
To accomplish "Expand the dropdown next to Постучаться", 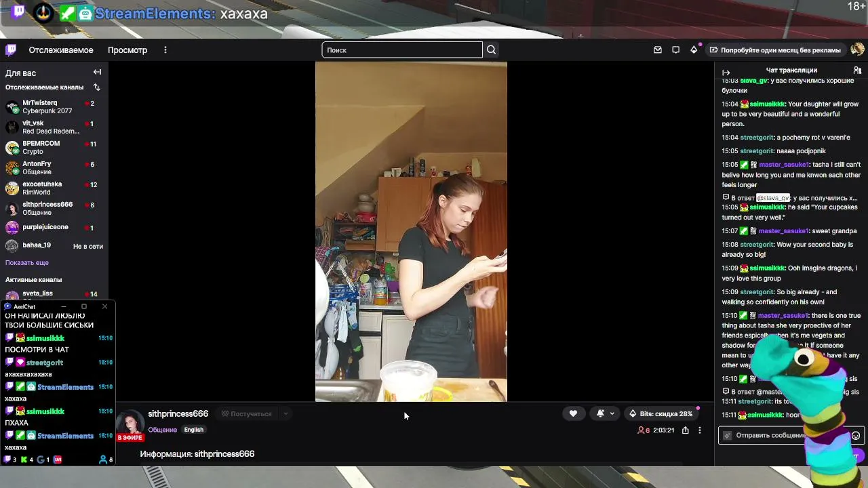I will click(285, 413).
